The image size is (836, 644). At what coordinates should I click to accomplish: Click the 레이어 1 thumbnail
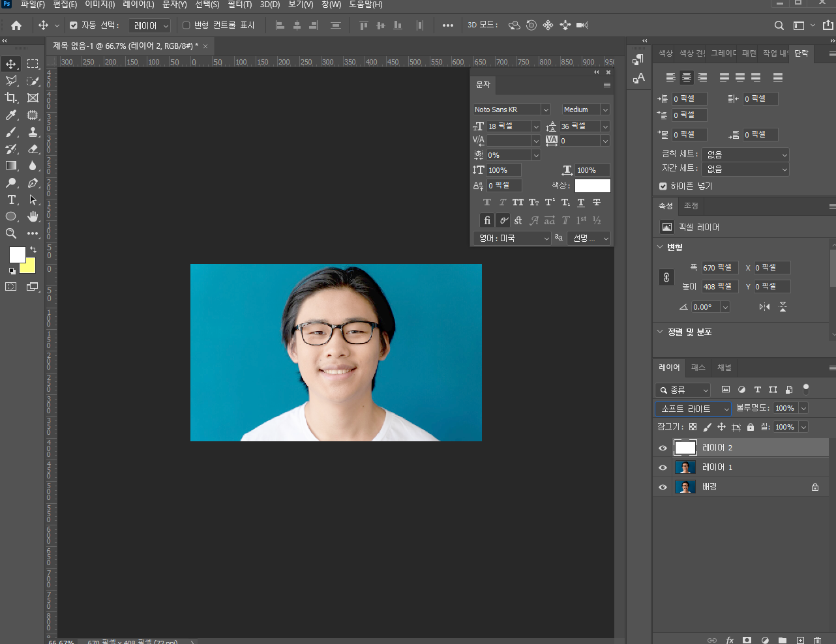click(x=685, y=467)
